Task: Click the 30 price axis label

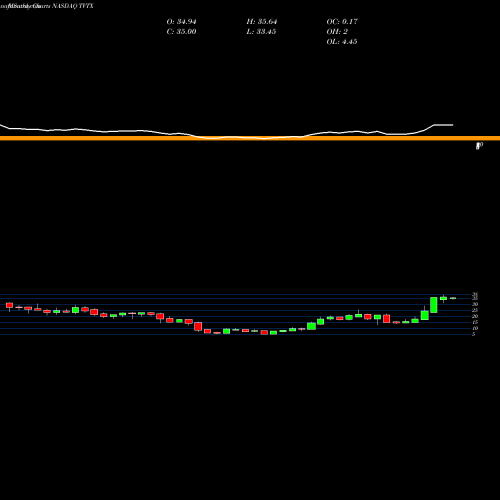Action: click(475, 304)
